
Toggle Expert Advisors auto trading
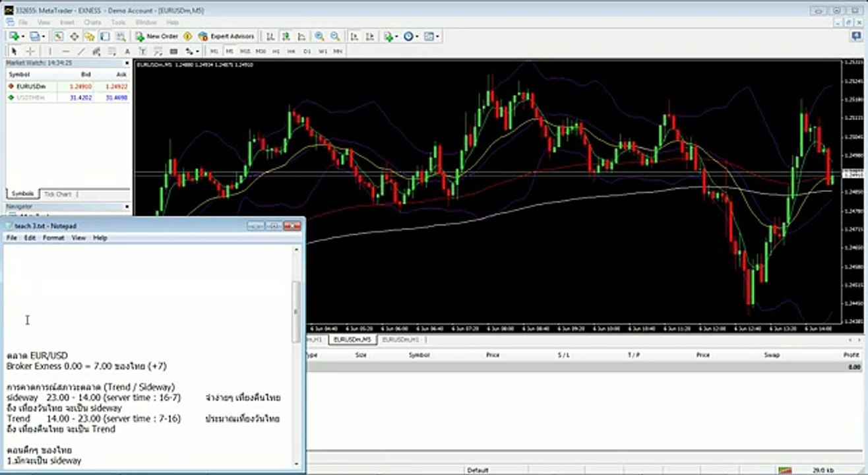226,36
